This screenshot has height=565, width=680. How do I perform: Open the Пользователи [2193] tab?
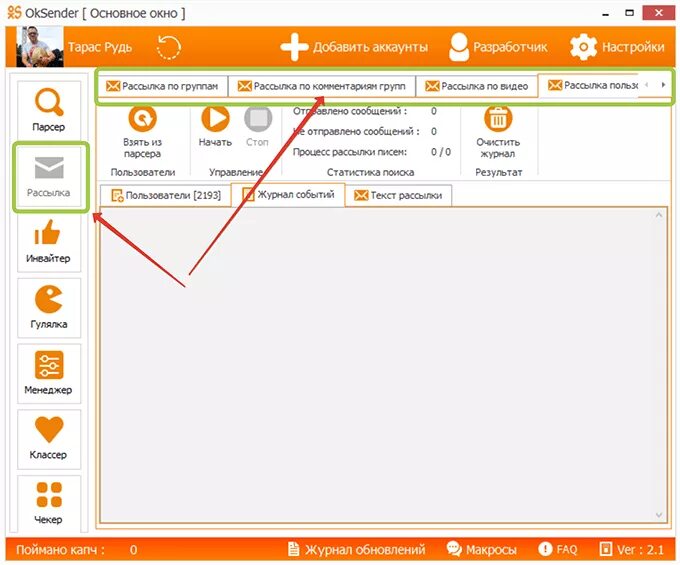166,195
